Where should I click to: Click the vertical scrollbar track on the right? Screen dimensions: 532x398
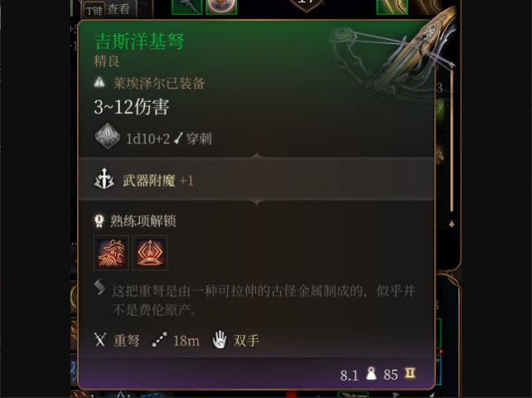pyautogui.click(x=452, y=138)
